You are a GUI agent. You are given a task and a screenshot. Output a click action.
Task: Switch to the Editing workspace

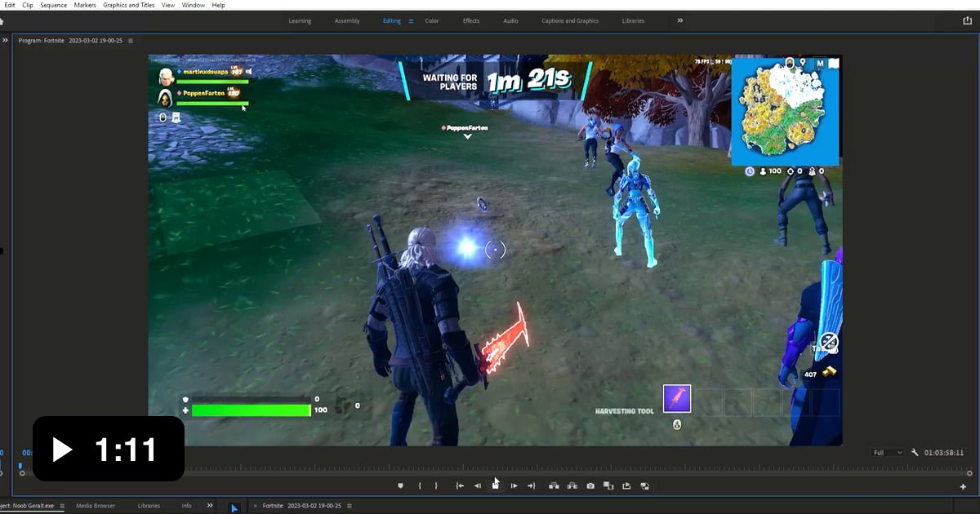point(392,20)
